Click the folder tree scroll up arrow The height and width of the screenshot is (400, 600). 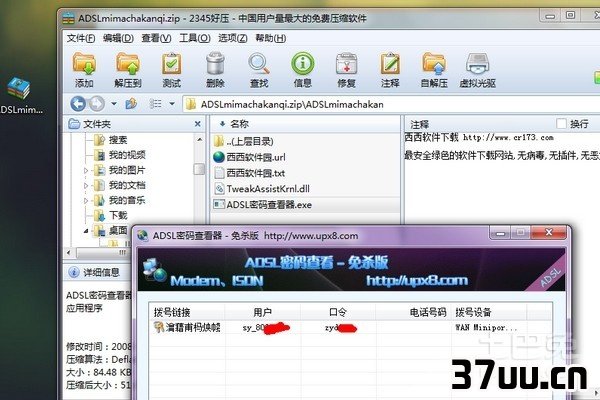coord(199,140)
